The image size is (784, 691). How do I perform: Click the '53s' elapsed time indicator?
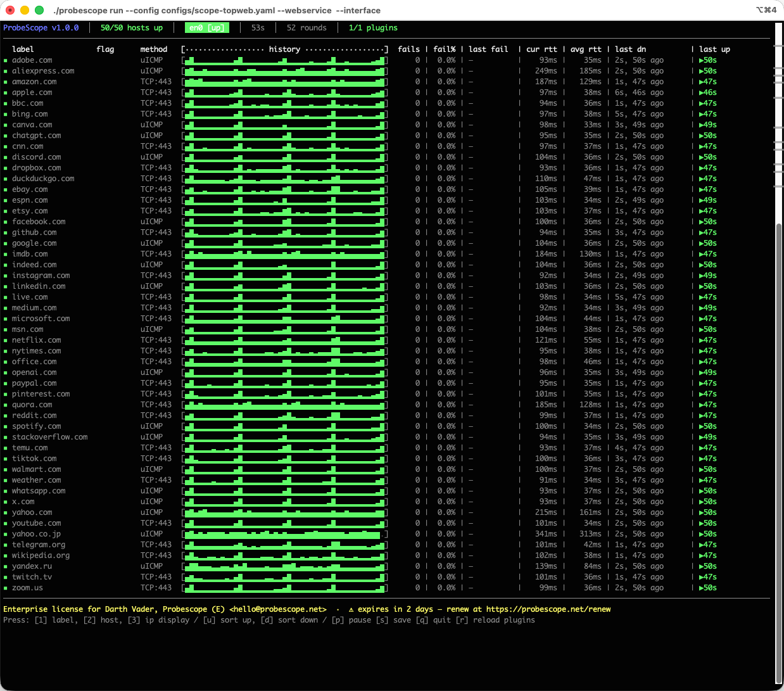258,28
